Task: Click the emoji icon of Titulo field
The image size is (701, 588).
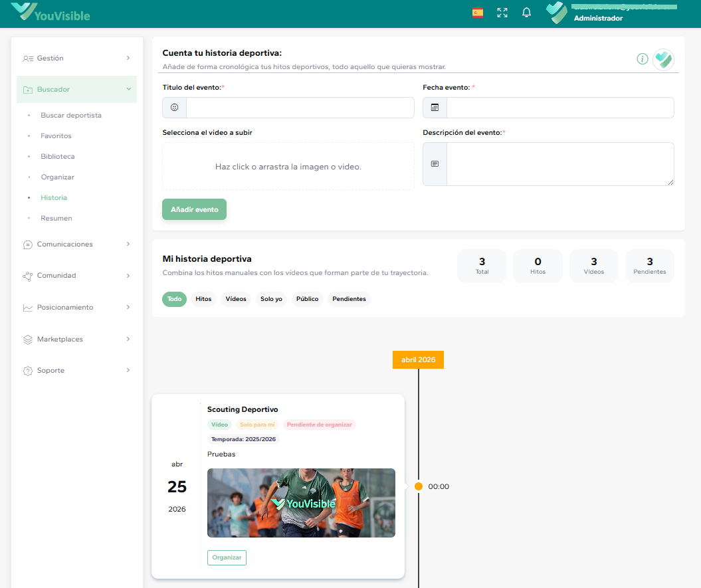Action: coord(174,108)
